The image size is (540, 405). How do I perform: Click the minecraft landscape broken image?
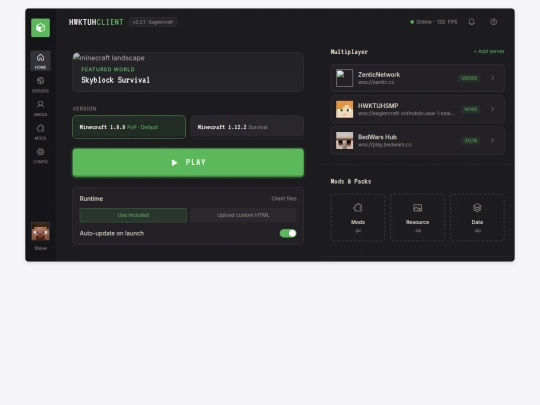(109, 58)
